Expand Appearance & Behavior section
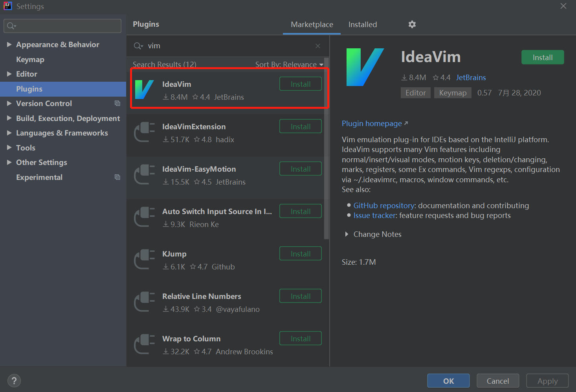This screenshot has width=576, height=392. coord(9,44)
